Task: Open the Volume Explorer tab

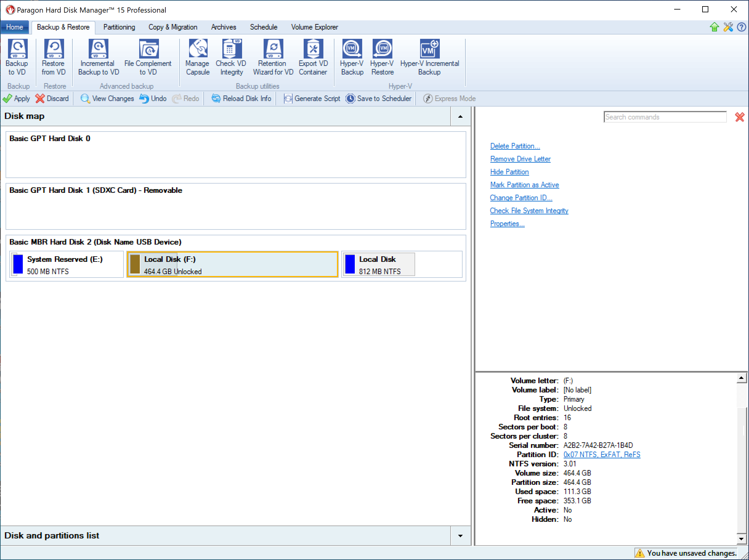Action: [x=314, y=27]
